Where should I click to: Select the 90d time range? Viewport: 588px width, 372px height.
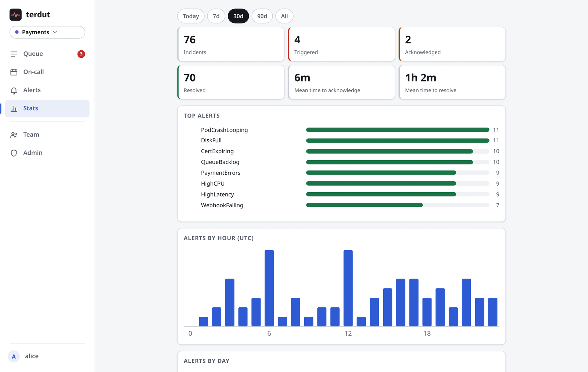coord(262,16)
